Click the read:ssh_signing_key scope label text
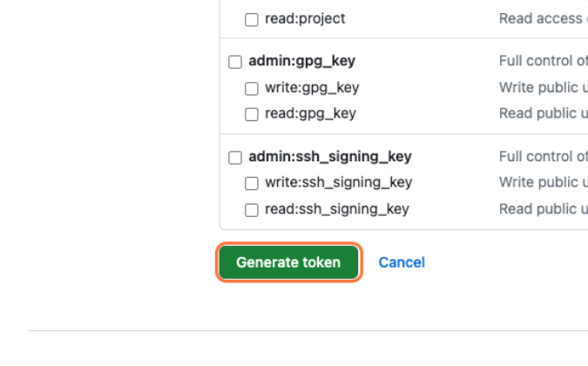This screenshot has height=366, width=588. tap(336, 209)
